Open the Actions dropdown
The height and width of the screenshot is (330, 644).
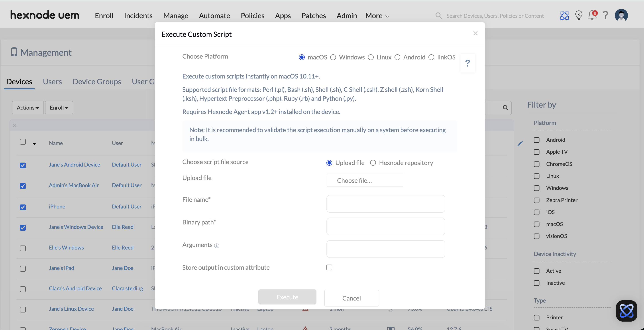click(x=28, y=108)
